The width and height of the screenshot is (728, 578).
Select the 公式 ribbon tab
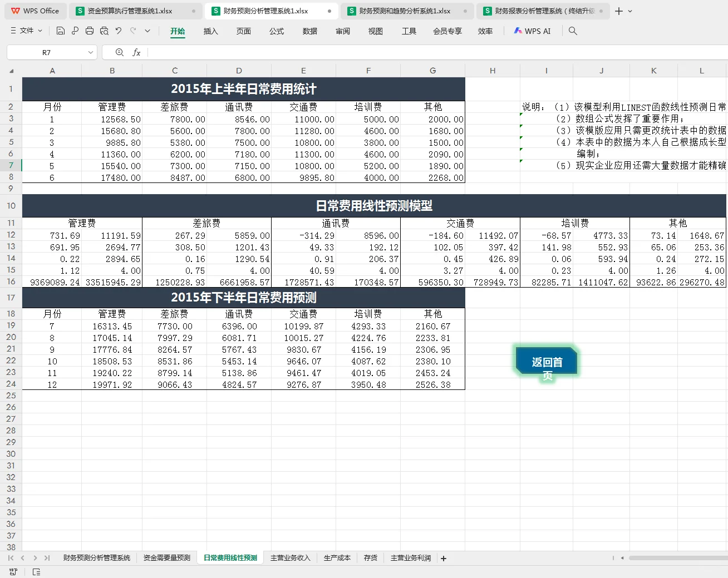pos(277,31)
